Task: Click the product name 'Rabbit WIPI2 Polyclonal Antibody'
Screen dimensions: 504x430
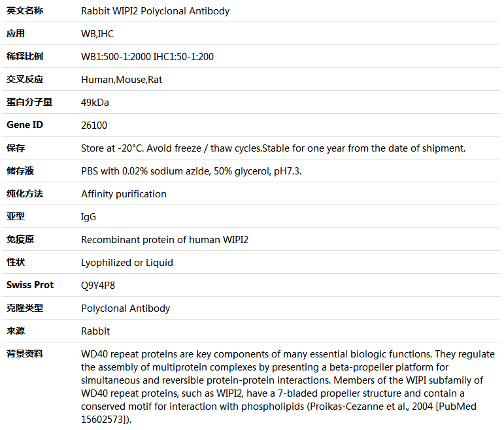Action: tap(155, 11)
